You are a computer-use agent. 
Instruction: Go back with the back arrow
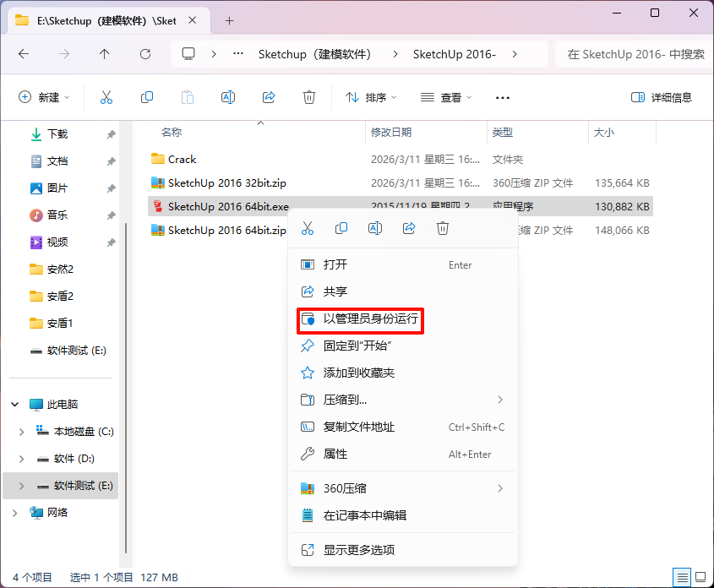click(x=24, y=54)
